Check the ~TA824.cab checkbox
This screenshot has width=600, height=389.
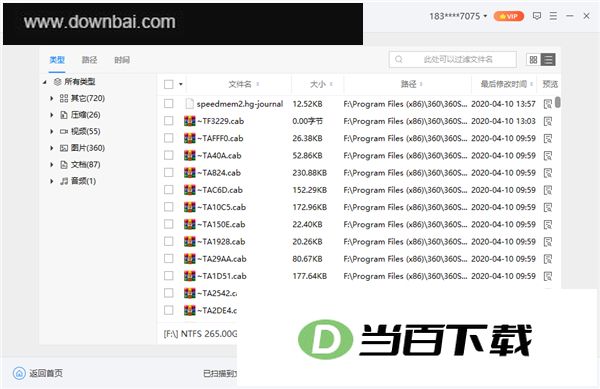(168, 173)
